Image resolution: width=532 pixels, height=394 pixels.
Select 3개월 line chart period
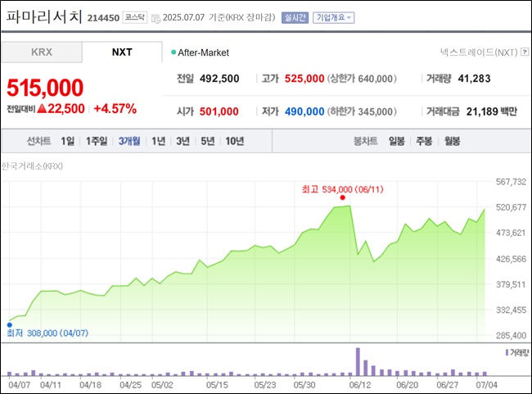129,141
